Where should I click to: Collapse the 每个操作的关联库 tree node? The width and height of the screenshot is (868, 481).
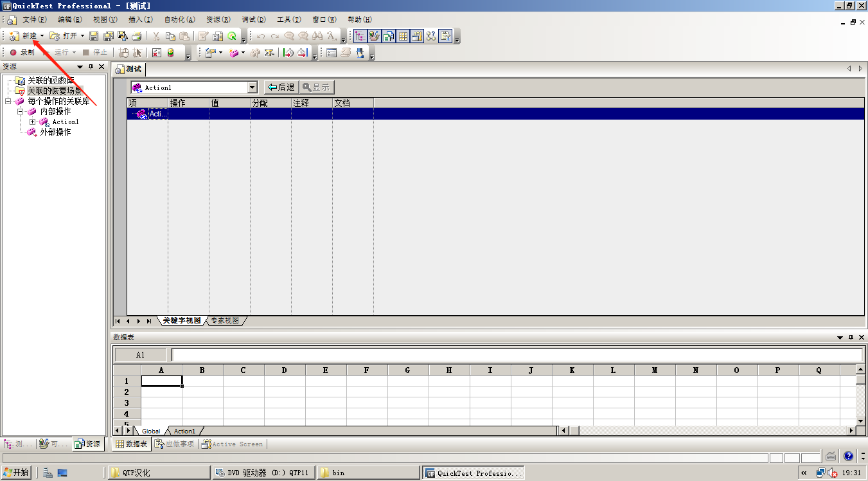(8, 101)
